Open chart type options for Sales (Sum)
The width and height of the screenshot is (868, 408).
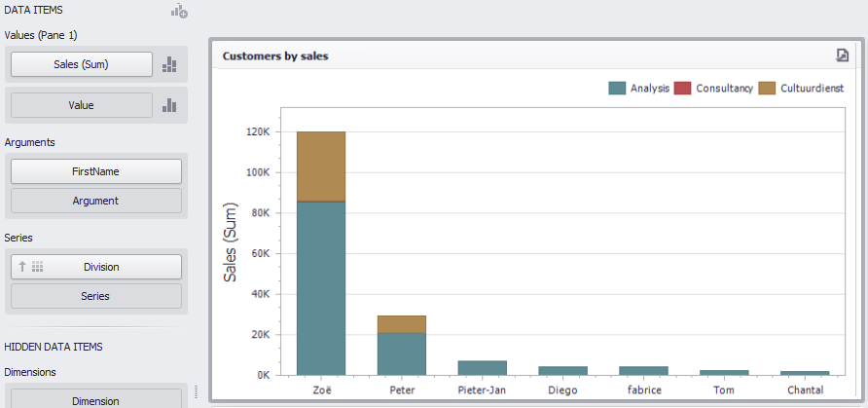pyautogui.click(x=169, y=65)
